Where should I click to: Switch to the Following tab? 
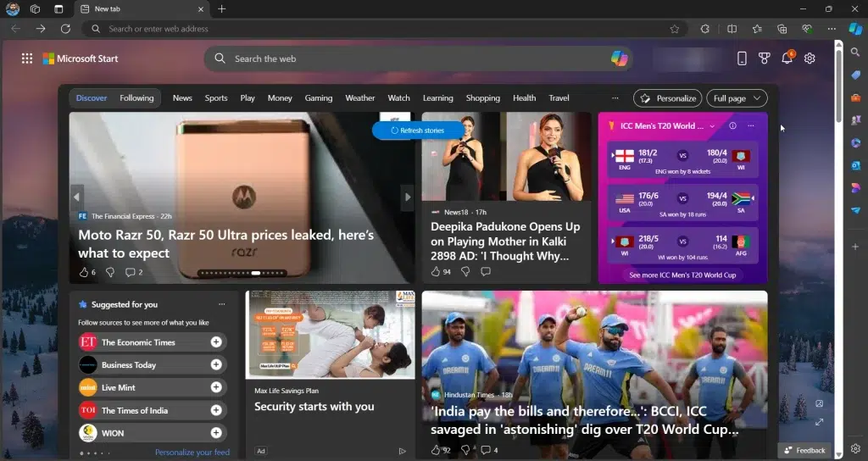tap(136, 98)
